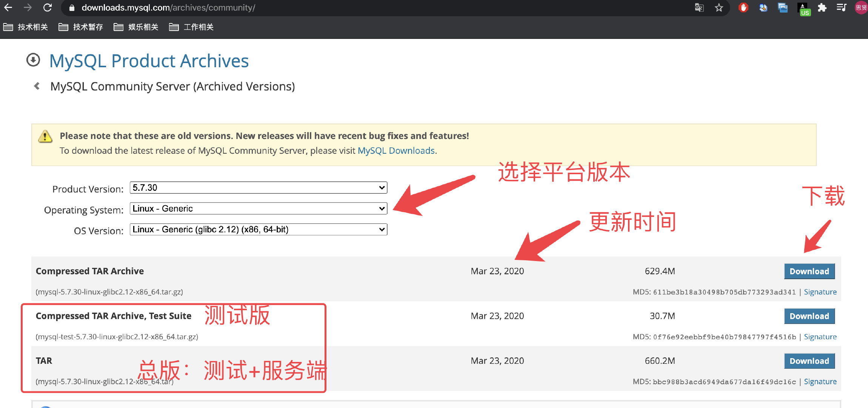Open the 娱乐相关 bookmark folder
The image size is (868, 408).
136,27
